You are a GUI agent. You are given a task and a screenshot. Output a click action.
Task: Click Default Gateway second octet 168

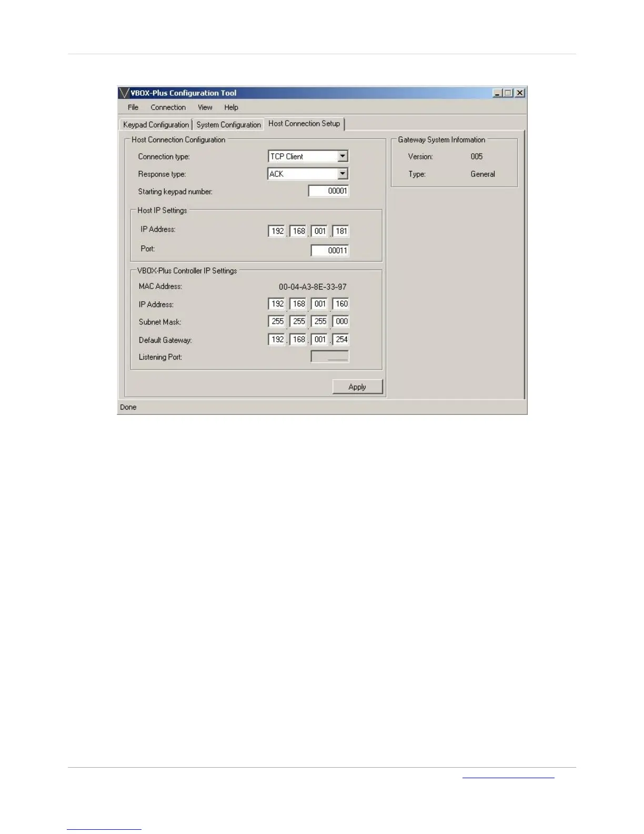(298, 340)
